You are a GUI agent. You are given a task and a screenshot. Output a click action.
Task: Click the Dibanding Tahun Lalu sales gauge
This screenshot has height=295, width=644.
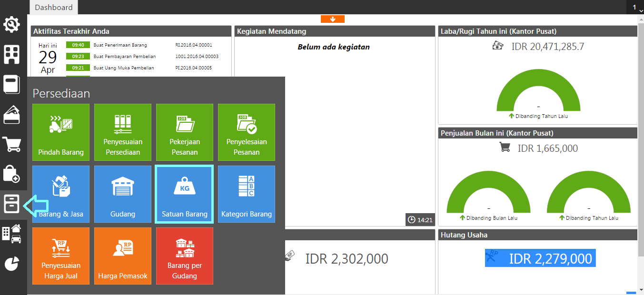[x=589, y=191]
